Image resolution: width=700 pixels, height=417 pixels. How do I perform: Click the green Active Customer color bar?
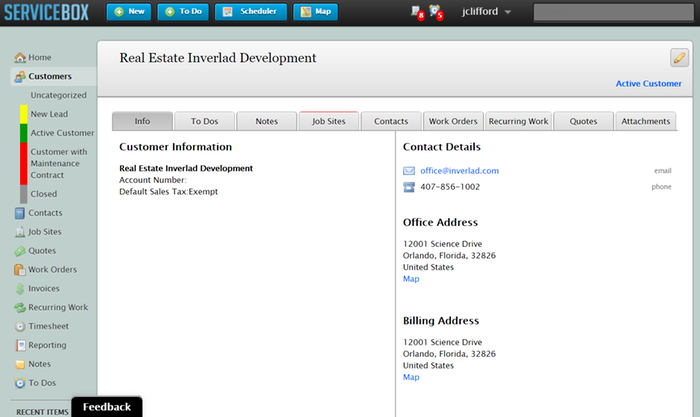click(24, 133)
